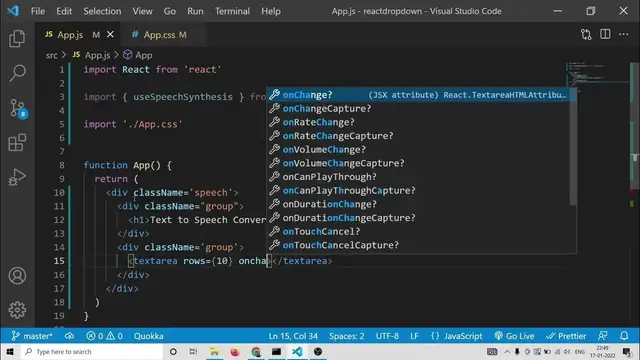Open the OBS icon on the taskbar
This screenshot has height=360, width=640.
[318, 351]
